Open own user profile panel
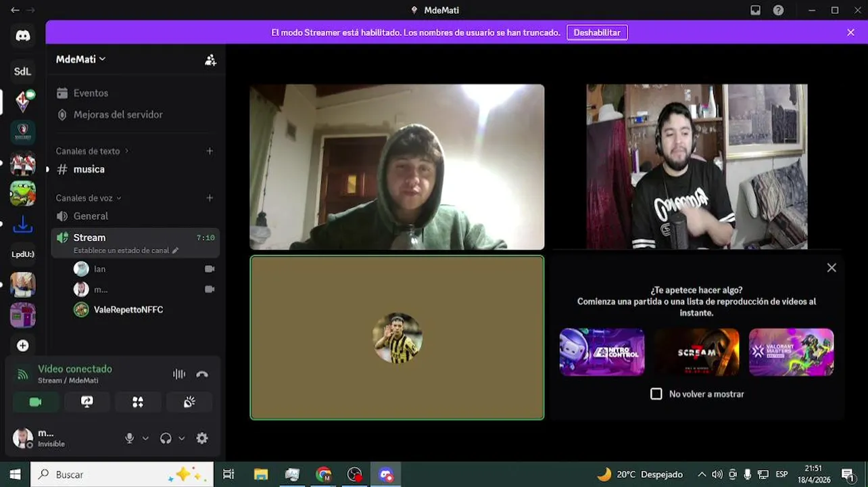 pos(39,438)
